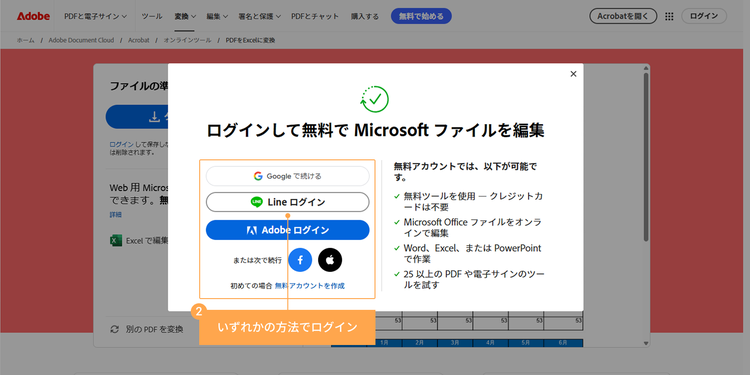Screen dimensions: 750x375
Task: Go to オンラインツール breadcrumb
Action: 187,40
